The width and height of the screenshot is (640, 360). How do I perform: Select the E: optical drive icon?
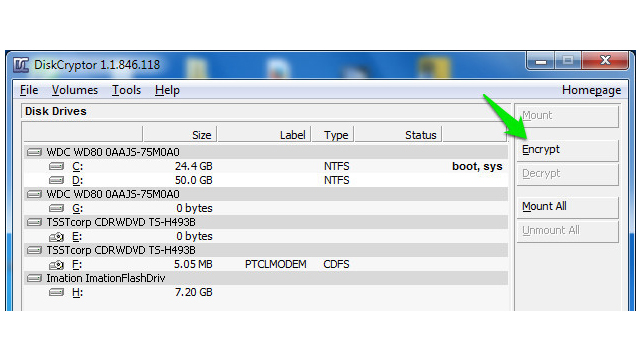pyautogui.click(x=56, y=237)
